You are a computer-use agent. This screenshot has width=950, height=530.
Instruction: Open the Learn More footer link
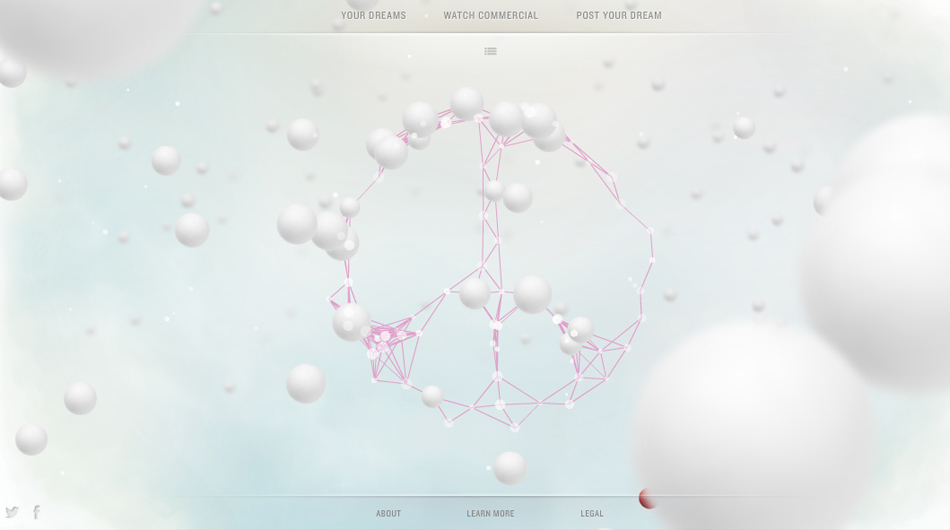490,514
